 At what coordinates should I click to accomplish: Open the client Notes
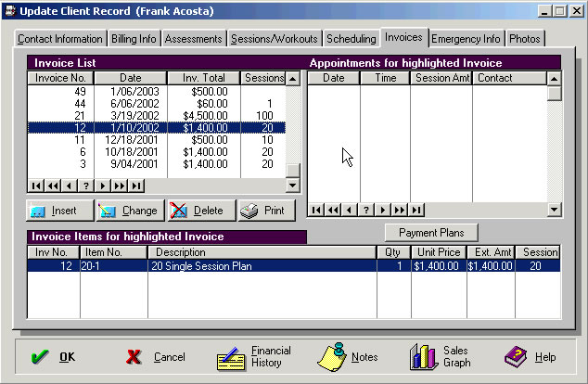coord(349,357)
